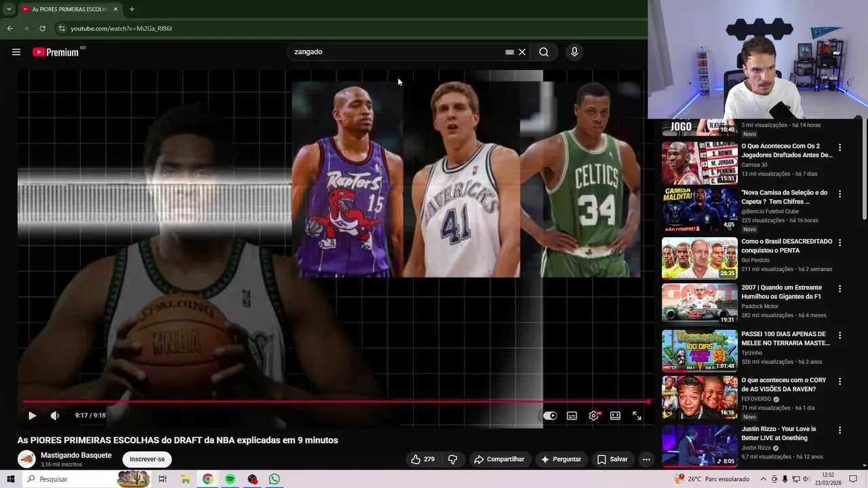Open Mastigando Basquete channel avatar
868x488 pixels.
click(26, 459)
